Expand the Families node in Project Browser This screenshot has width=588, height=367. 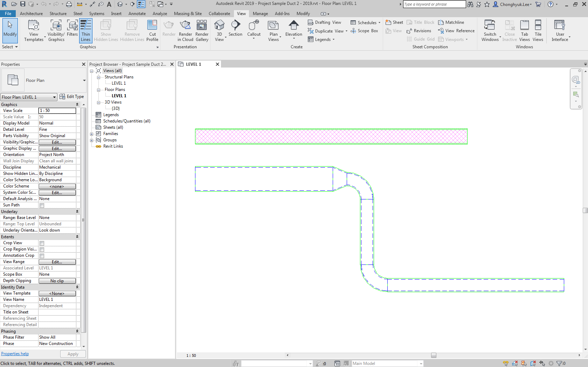tap(91, 134)
